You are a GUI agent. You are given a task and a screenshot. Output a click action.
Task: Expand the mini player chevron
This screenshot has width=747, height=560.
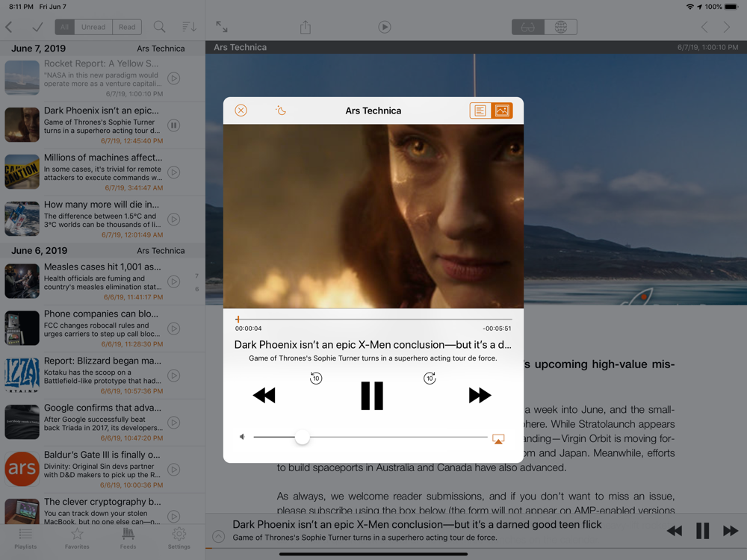tap(218, 537)
